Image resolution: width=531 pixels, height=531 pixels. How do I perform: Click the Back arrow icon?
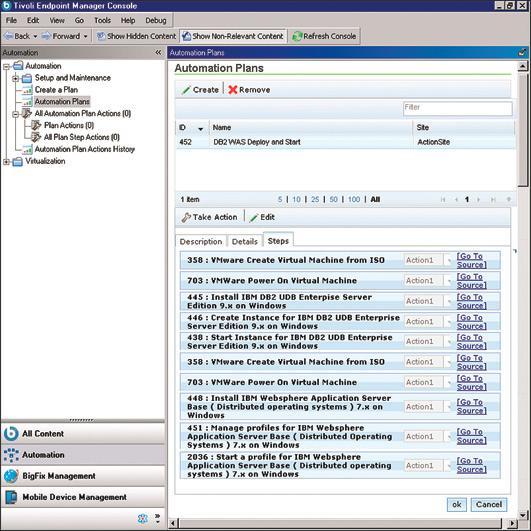point(8,36)
